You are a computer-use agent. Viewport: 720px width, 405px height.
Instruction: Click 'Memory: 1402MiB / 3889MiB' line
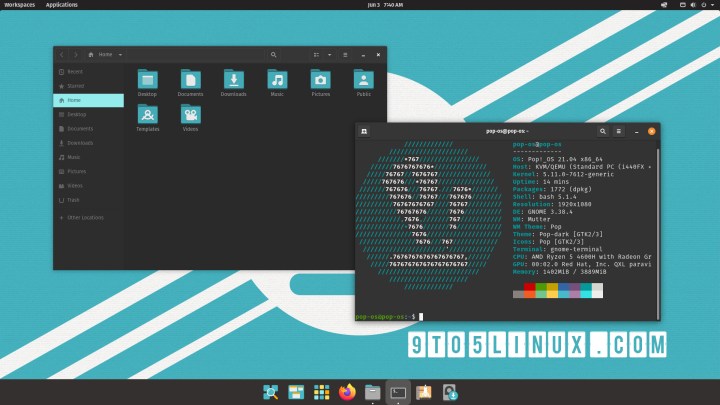(559, 272)
